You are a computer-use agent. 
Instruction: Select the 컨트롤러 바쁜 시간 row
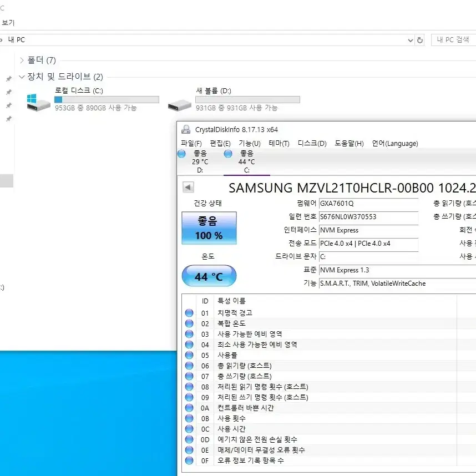[329, 408]
